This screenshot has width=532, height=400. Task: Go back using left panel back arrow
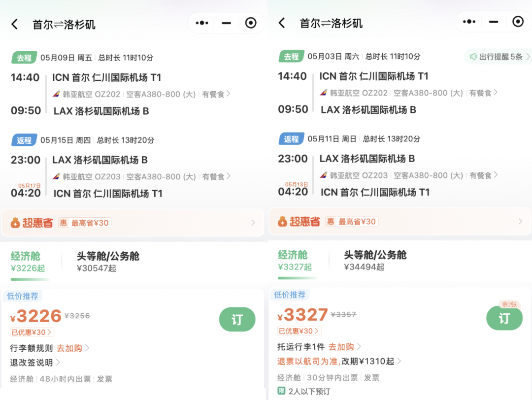click(14, 25)
